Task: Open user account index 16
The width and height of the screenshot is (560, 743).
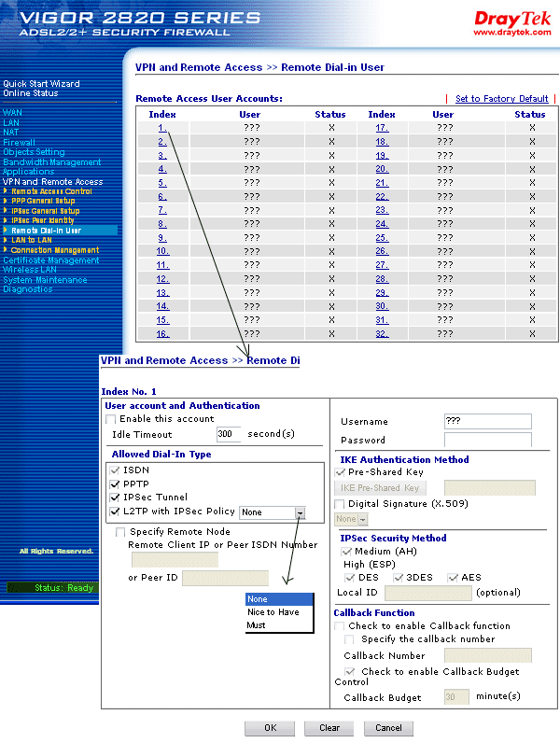Action: [162, 334]
